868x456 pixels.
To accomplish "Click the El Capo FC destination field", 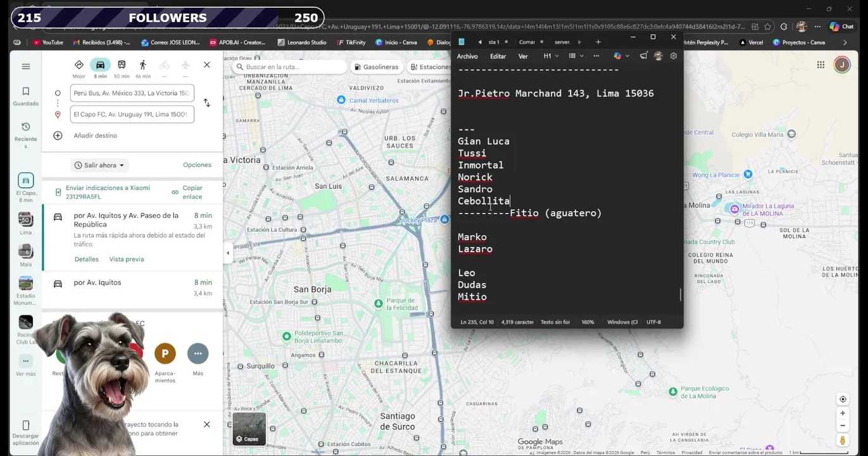I will [x=132, y=115].
